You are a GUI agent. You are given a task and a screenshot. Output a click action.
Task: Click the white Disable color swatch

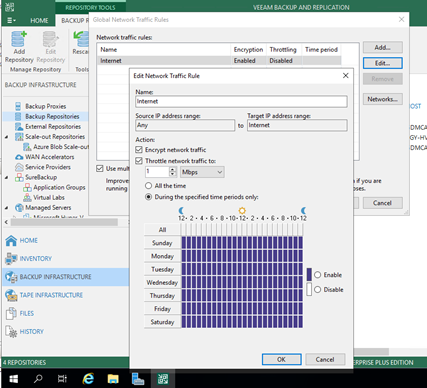(x=309, y=289)
